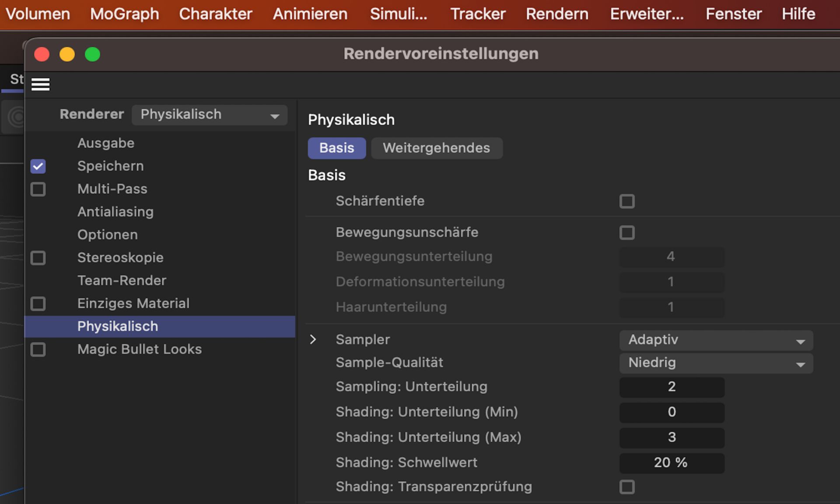Enable Bewegungsunschärfe
Image resolution: width=840 pixels, height=504 pixels.
(627, 232)
